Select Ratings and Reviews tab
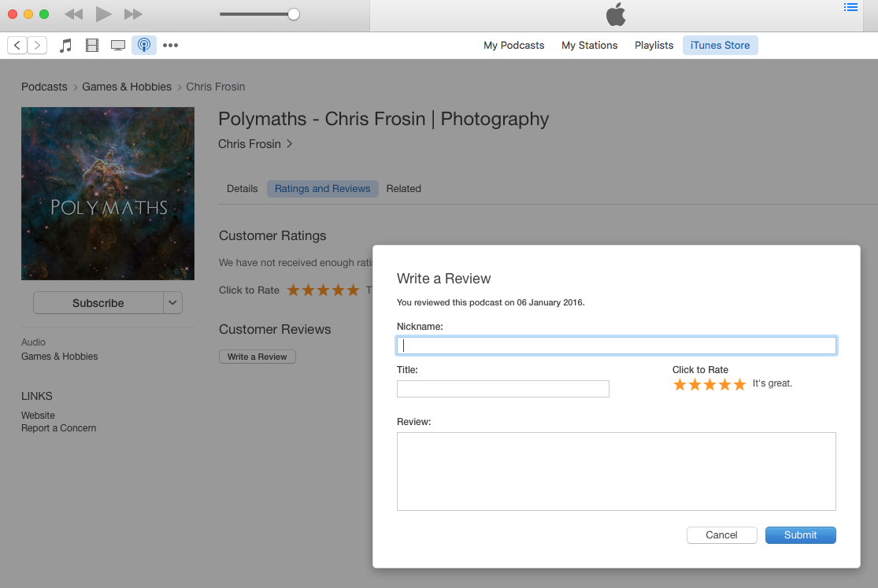The image size is (878, 588). (323, 189)
